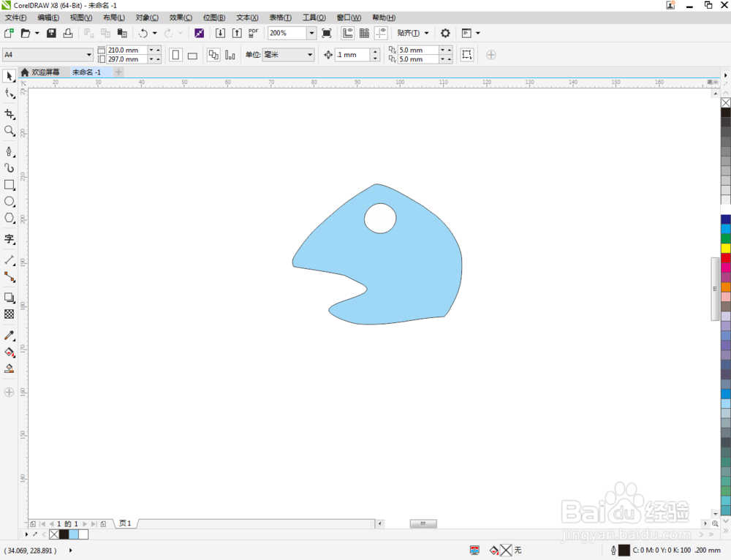Click Quick Customize plus in toolbox
731x560 pixels.
point(9,392)
